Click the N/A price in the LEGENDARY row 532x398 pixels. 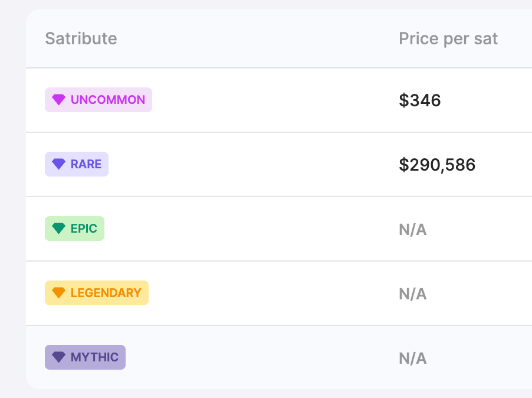tap(413, 294)
